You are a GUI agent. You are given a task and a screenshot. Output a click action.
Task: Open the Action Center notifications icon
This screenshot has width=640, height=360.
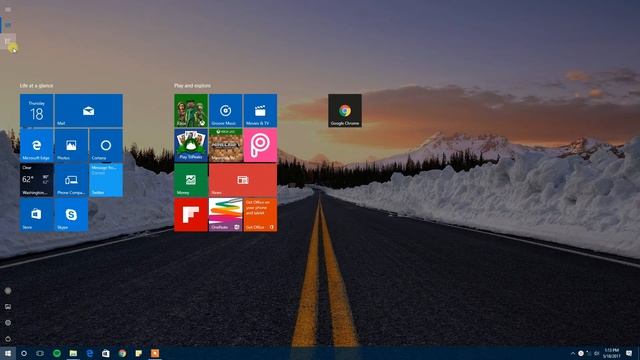[x=629, y=353]
